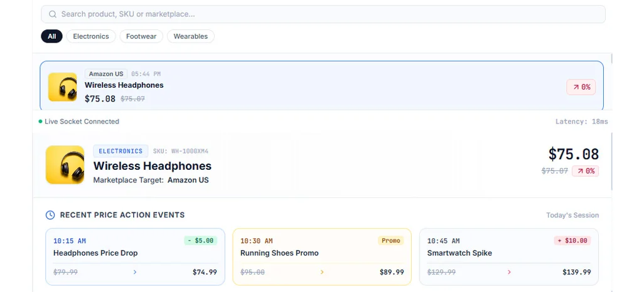Filter by Electronics category
This screenshot has width=644, height=292.
point(91,36)
